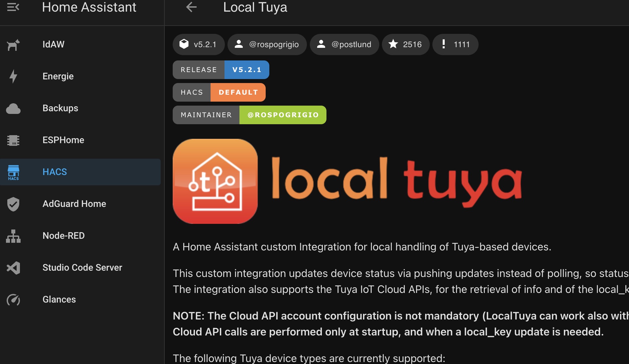Launch Studio Code Server
The height and width of the screenshot is (364, 629).
(x=80, y=268)
